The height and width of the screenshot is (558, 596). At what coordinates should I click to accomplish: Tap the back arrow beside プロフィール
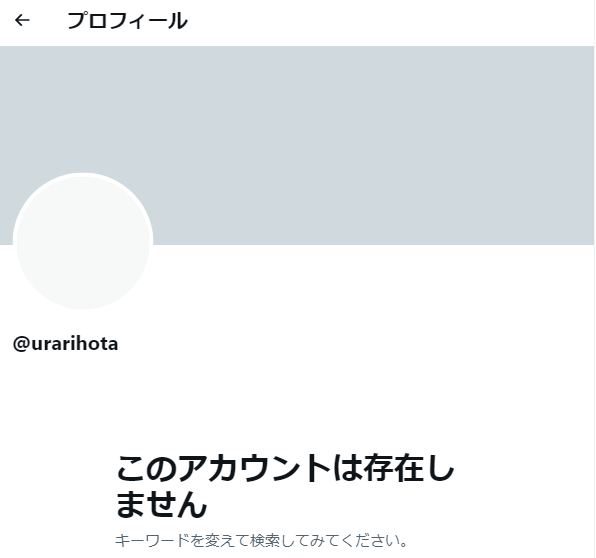[22, 20]
